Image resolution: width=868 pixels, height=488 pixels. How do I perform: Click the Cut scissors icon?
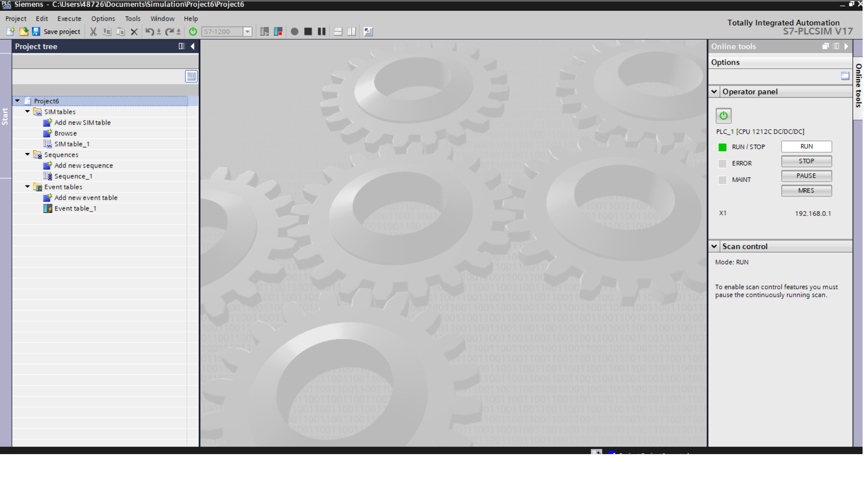[x=94, y=32]
